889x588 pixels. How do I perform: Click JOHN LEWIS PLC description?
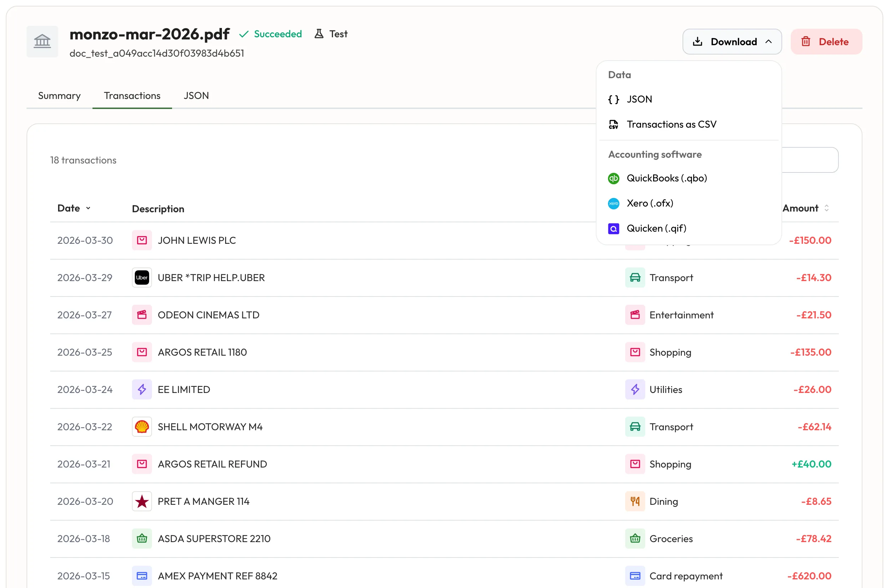197,240
